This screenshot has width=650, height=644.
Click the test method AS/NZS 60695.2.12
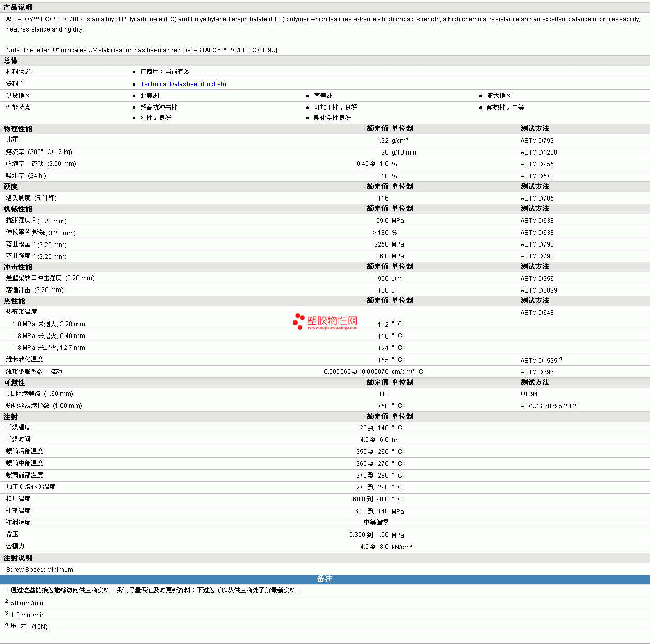[548, 406]
